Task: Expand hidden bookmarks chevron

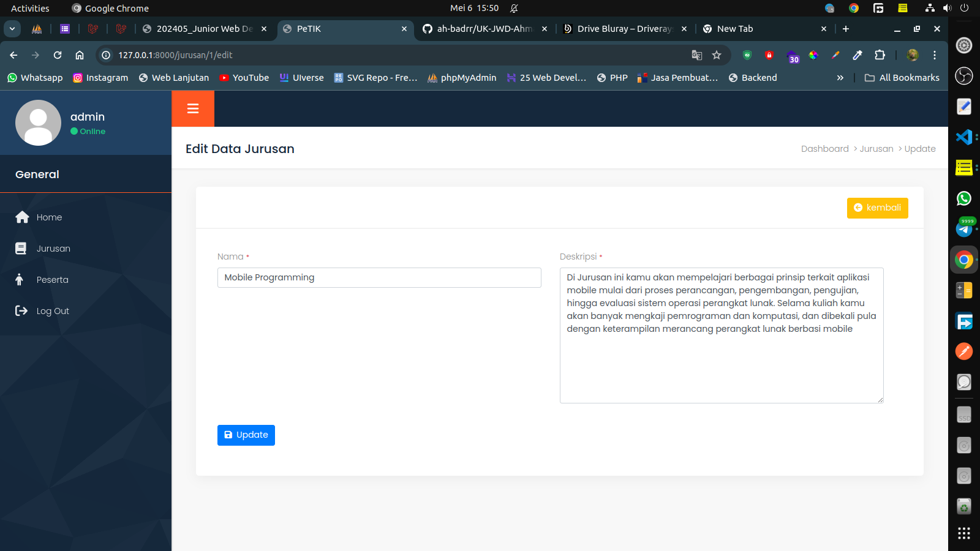Action: tap(840, 78)
